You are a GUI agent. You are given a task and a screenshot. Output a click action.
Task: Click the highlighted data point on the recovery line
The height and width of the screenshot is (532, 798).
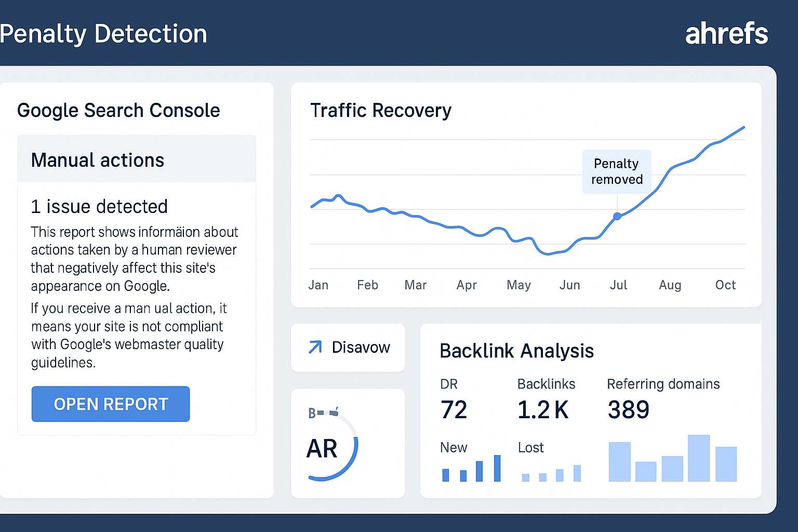click(617, 217)
